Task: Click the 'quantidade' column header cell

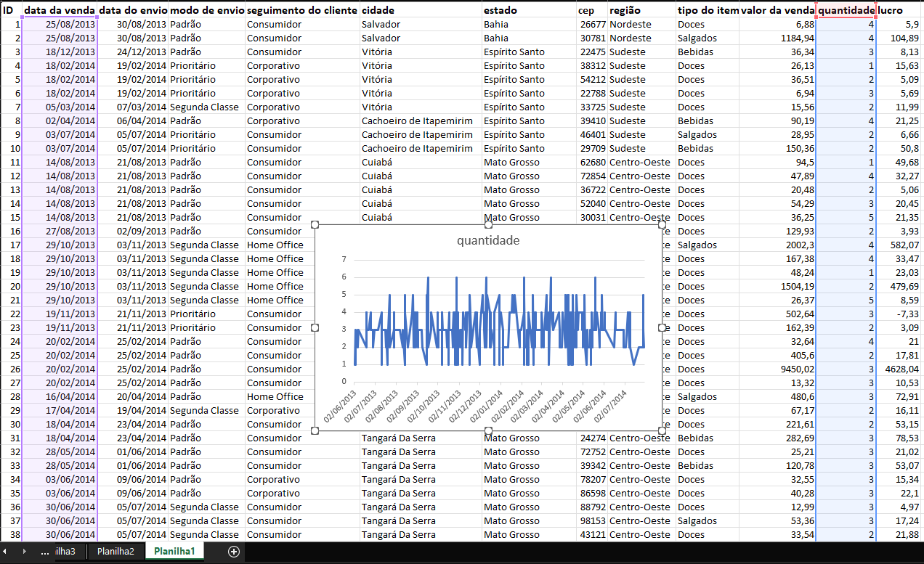Action: click(x=846, y=11)
